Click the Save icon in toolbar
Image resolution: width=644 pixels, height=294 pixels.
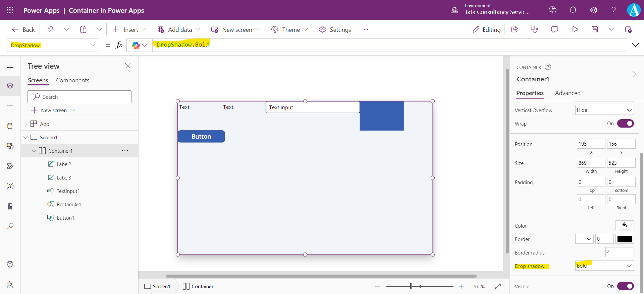(x=595, y=29)
